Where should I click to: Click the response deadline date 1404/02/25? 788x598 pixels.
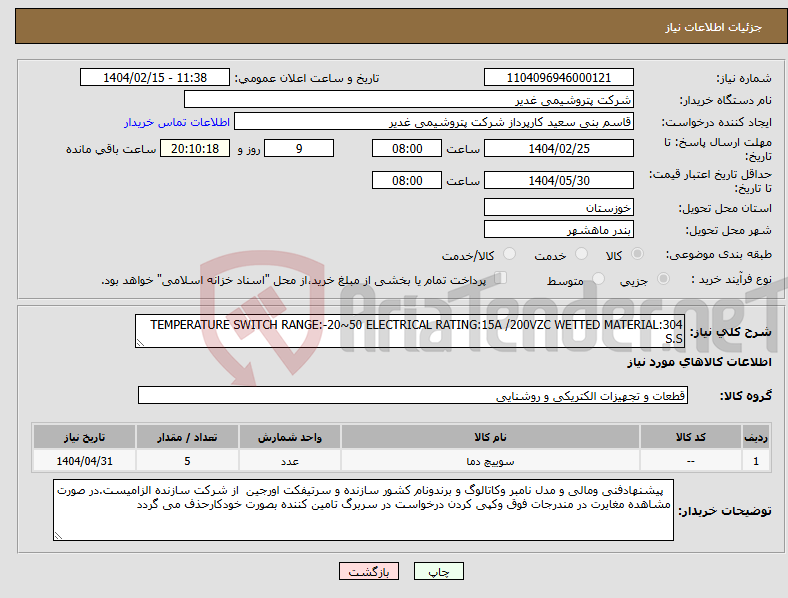(558, 148)
